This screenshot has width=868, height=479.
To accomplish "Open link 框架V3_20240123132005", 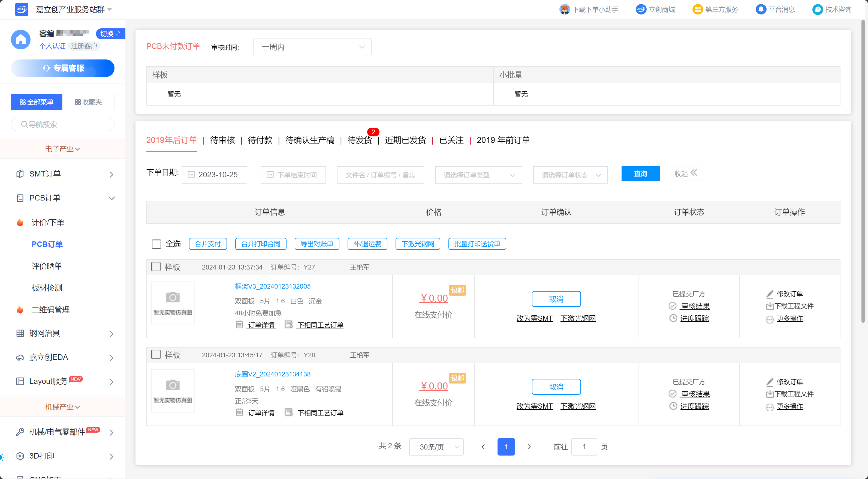I will (272, 286).
